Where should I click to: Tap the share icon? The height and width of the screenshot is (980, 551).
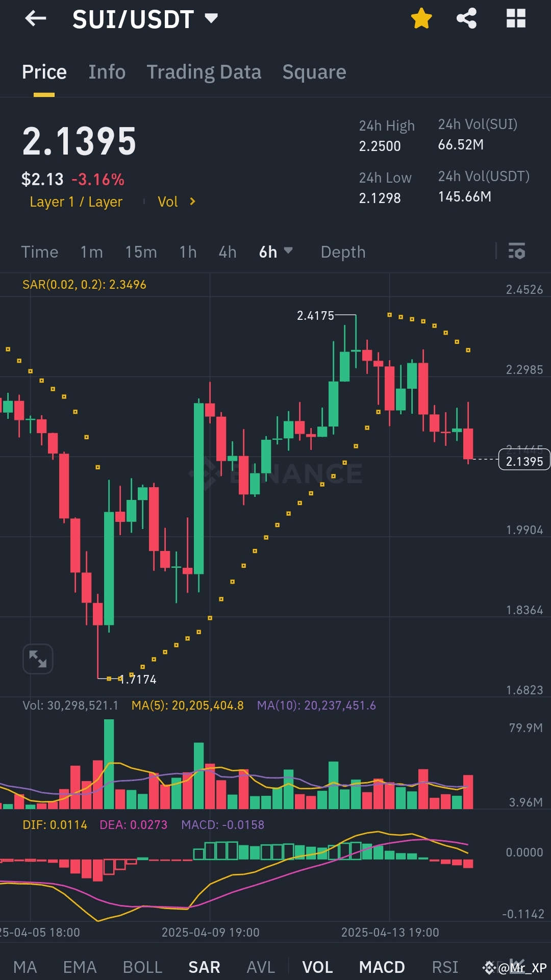pos(466,18)
